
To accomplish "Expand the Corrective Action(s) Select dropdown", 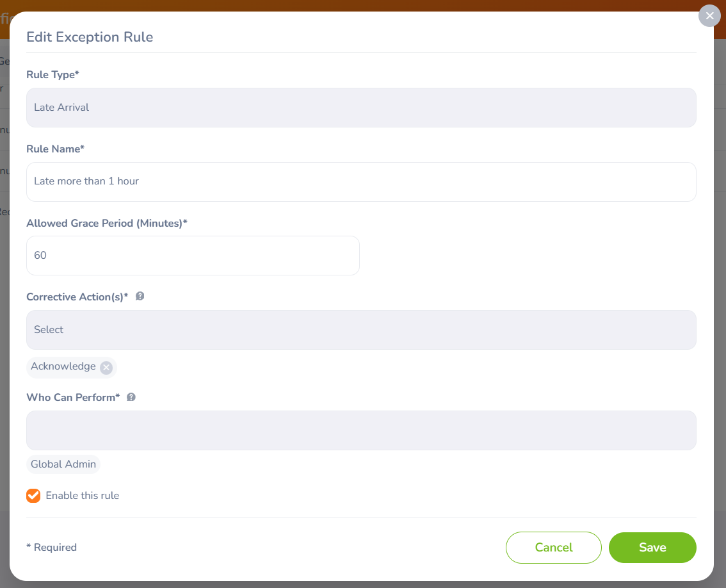I will click(361, 330).
